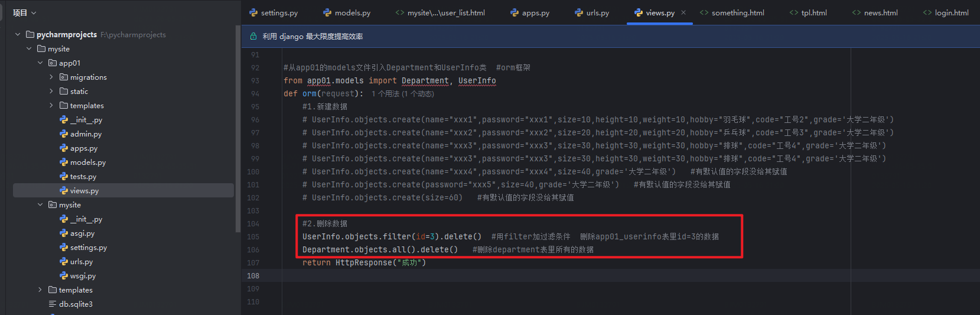Expand the static folder node
The width and height of the screenshot is (980, 315).
pos(51,91)
